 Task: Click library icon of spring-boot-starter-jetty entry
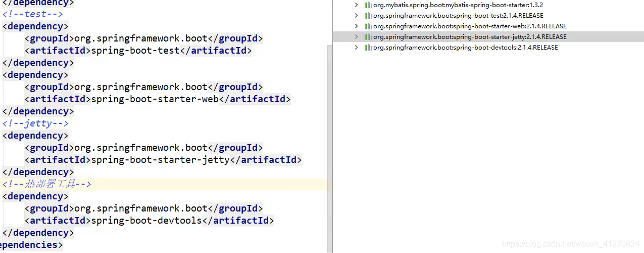(x=368, y=37)
